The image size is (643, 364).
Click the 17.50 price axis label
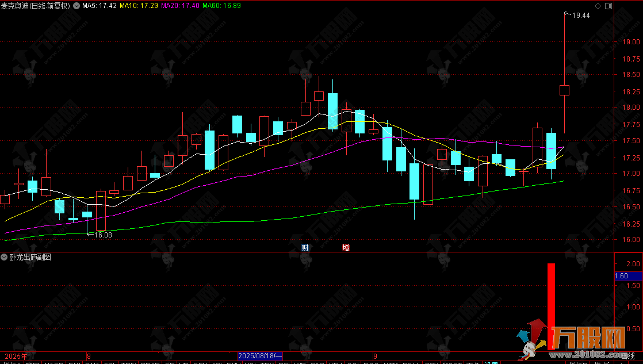click(x=631, y=141)
